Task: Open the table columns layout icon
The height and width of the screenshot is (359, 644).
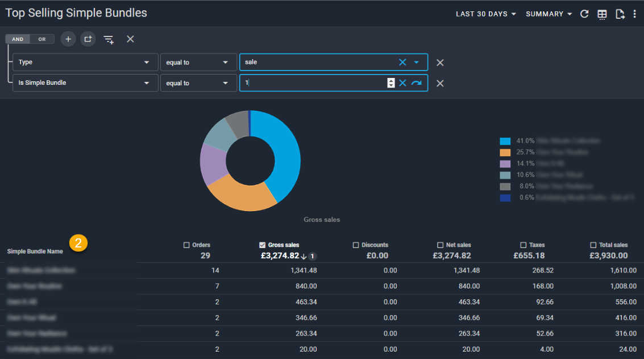Action: pyautogui.click(x=602, y=14)
